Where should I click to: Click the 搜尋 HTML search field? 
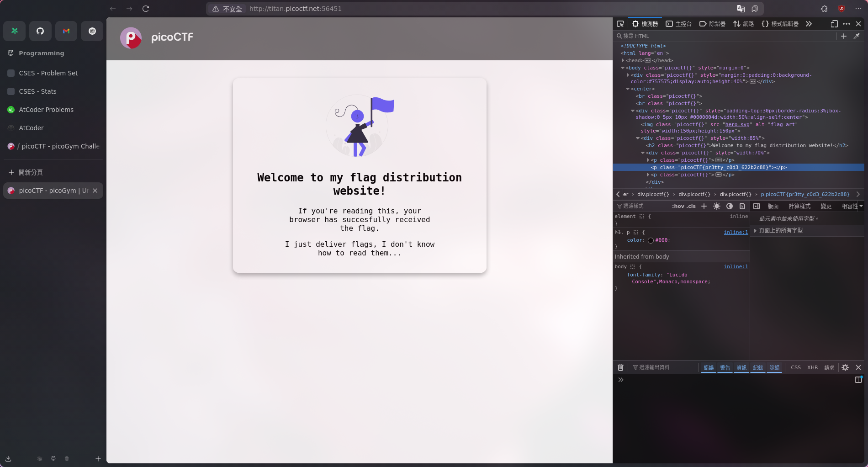click(x=726, y=36)
